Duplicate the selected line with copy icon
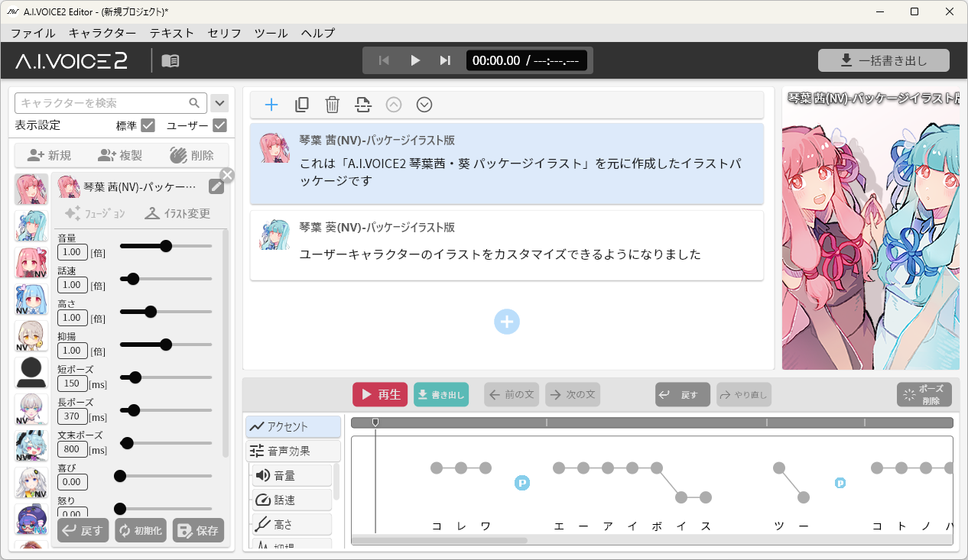Screen dimensions: 968x560 point(302,105)
